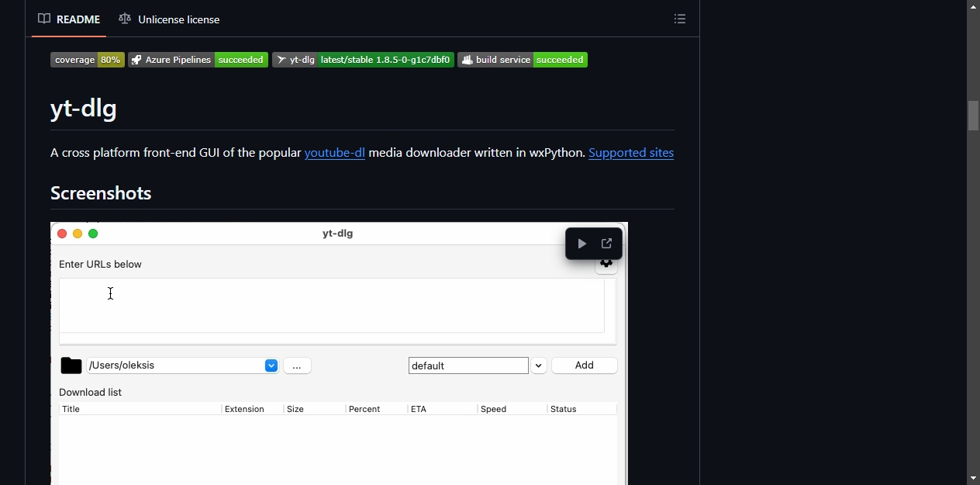Click the Title column header
This screenshot has width=980, height=485.
coord(140,409)
